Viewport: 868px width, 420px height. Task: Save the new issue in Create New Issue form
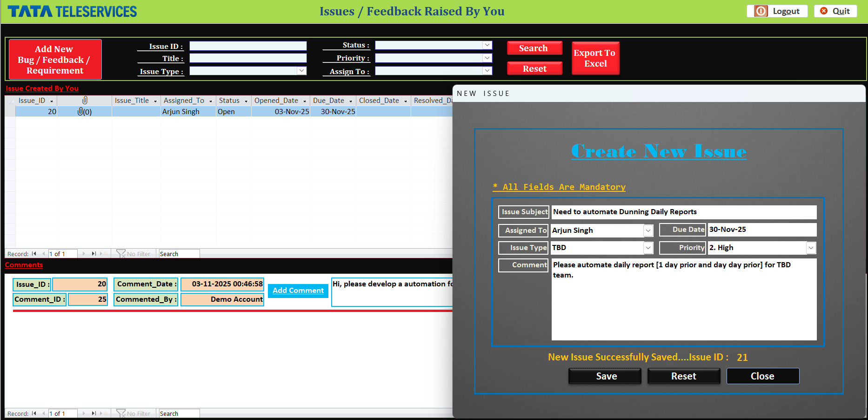[604, 376]
